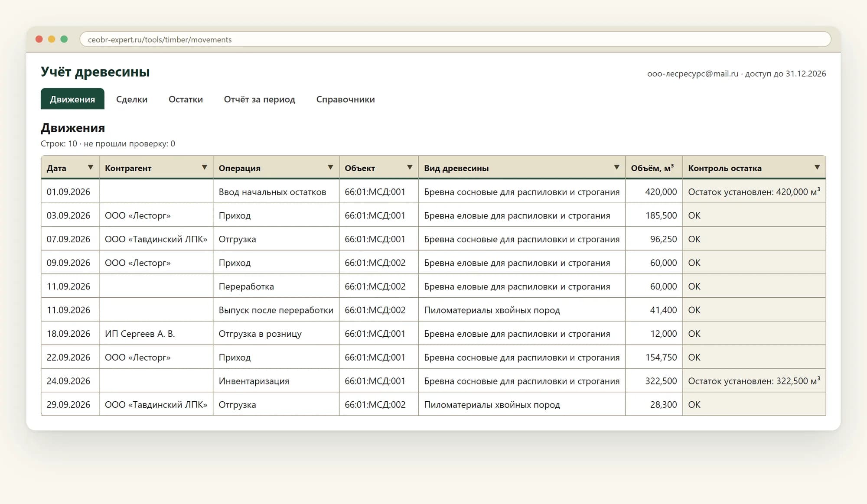Switch to the Остатки tab
Screen dimensions: 867x504
click(186, 99)
